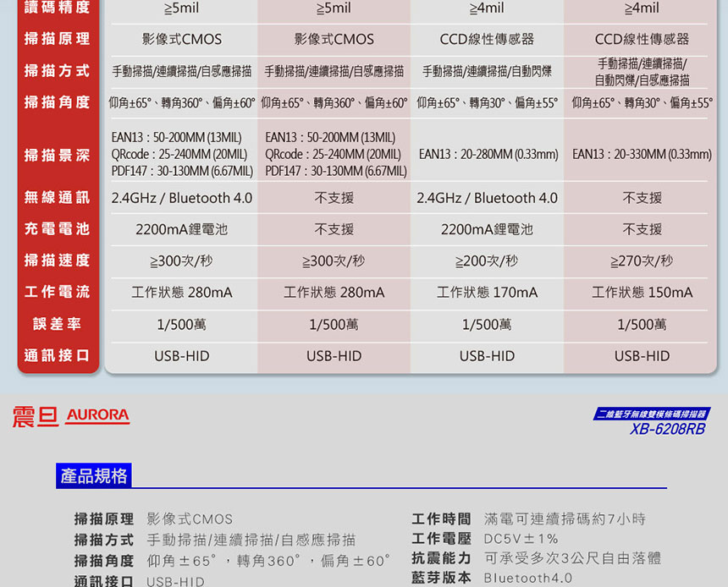728x587 pixels.
Task: Select the DC5V±1% working voltage value
Action: click(x=521, y=539)
